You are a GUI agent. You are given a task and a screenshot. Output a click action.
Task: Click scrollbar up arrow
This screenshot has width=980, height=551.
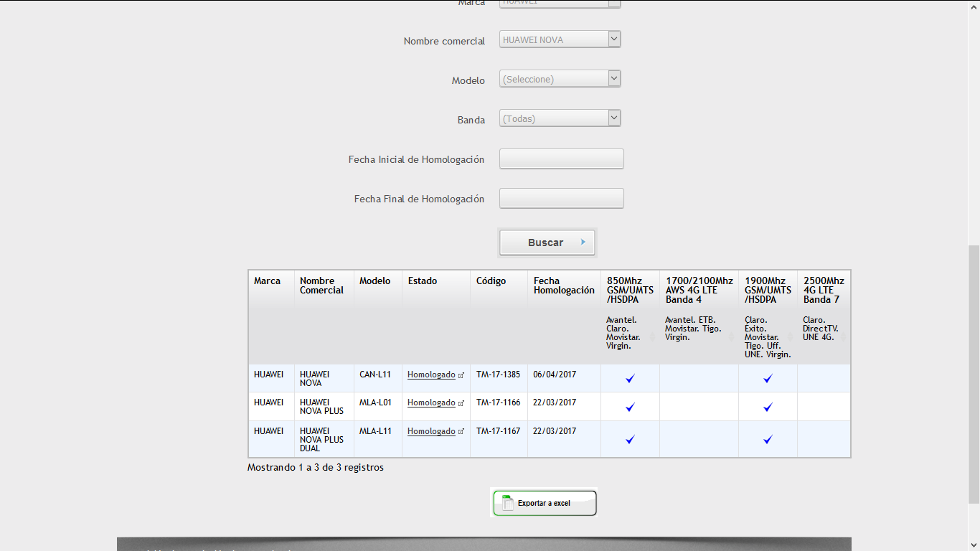(974, 5)
